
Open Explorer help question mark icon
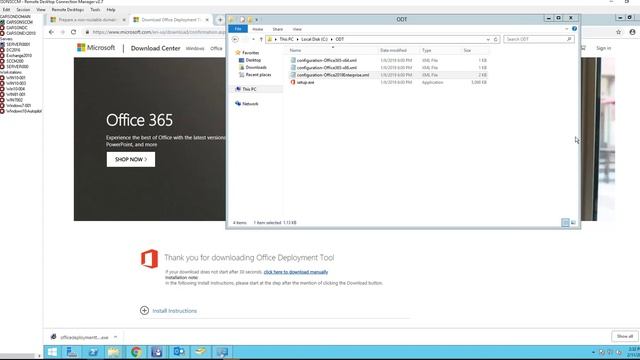point(574,29)
